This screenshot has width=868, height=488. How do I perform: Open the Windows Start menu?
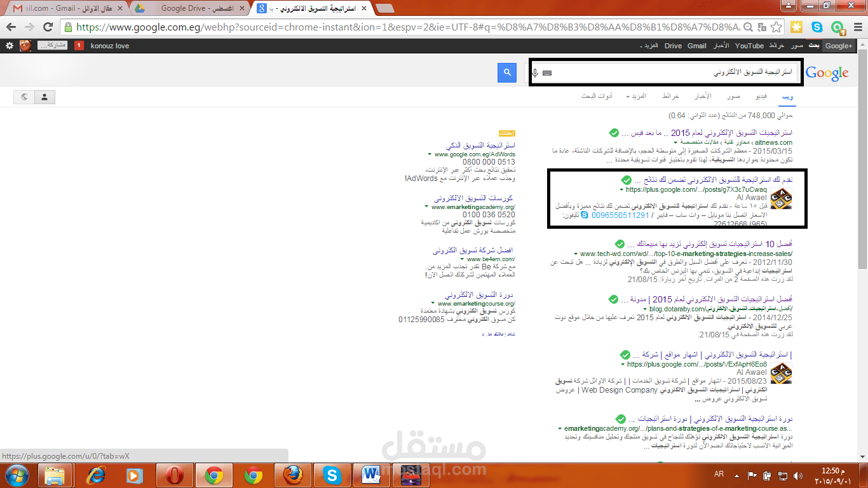point(17,475)
